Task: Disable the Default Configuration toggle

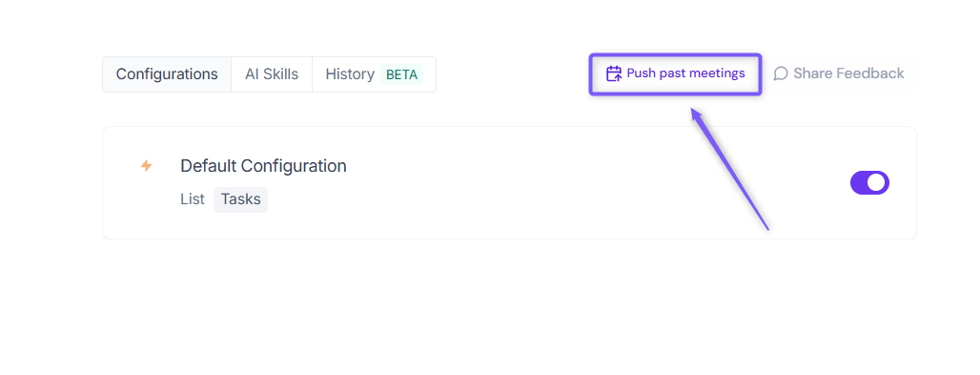Action: pyautogui.click(x=869, y=183)
